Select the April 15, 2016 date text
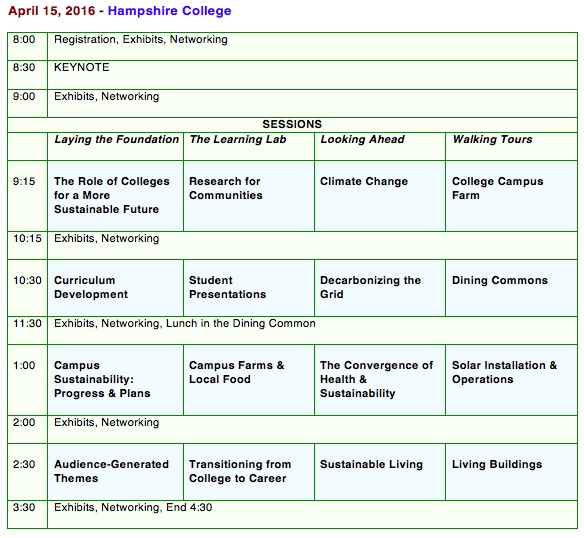The height and width of the screenshot is (538, 584). (52, 10)
